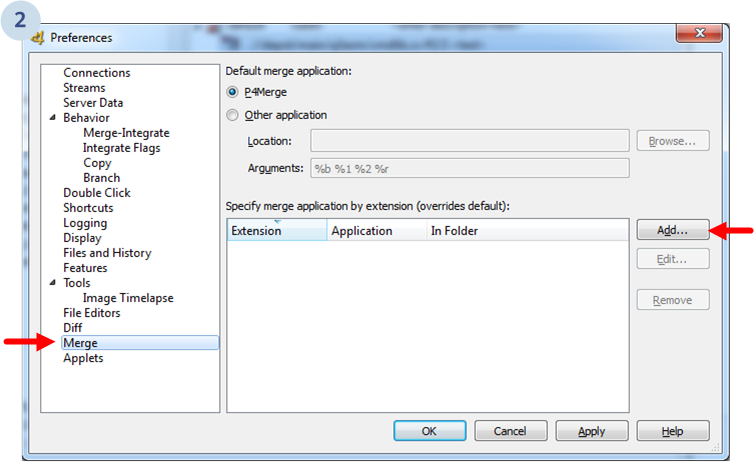Select the Logging preferences page
Viewport: 754px width, 462px height.
[x=85, y=223]
